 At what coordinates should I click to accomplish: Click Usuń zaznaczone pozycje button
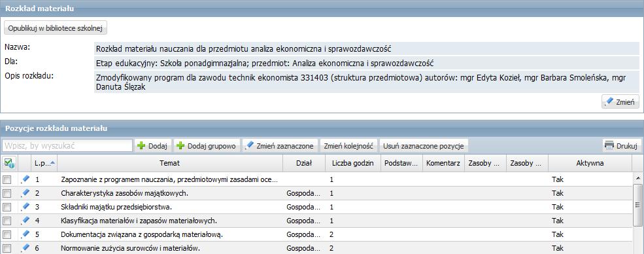[x=424, y=145]
